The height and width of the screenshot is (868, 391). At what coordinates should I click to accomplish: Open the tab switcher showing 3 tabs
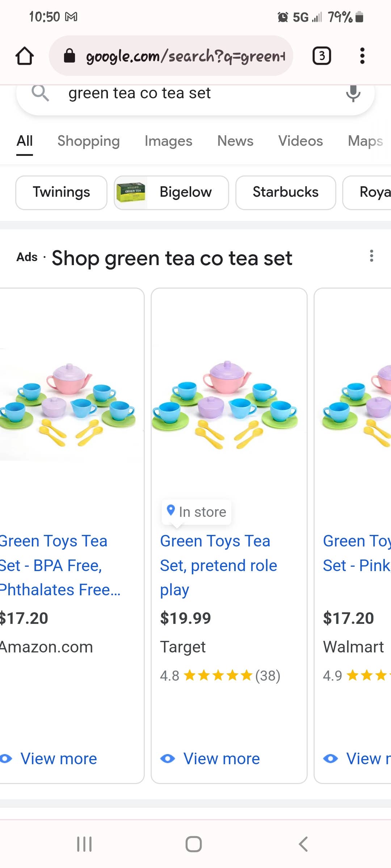click(321, 56)
